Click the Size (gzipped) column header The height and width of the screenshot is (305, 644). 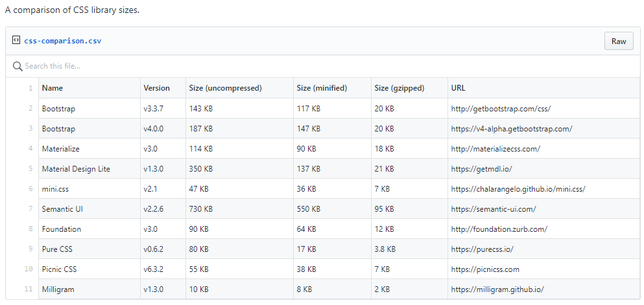(399, 88)
